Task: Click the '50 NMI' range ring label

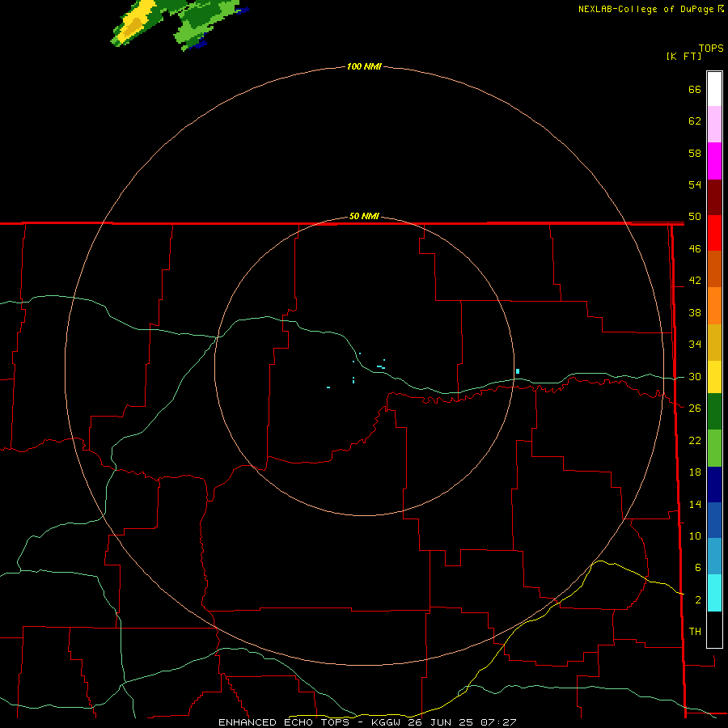Action: tap(364, 216)
